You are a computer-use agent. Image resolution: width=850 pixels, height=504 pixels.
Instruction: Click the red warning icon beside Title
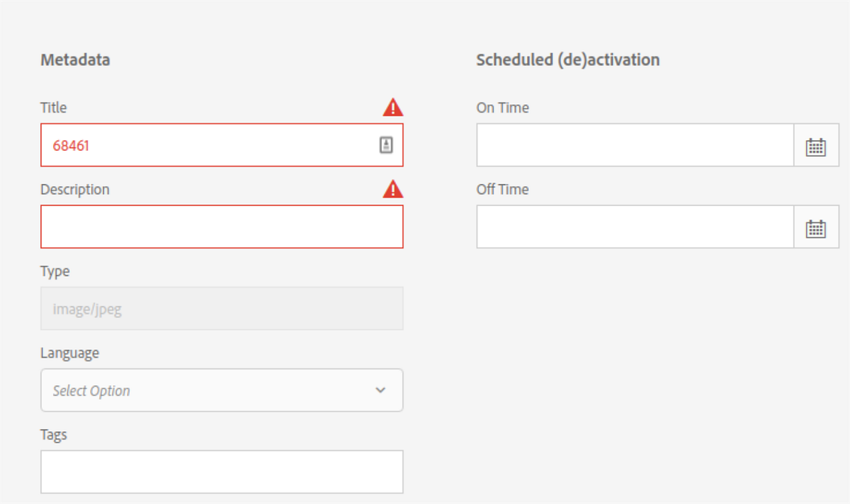(x=392, y=107)
